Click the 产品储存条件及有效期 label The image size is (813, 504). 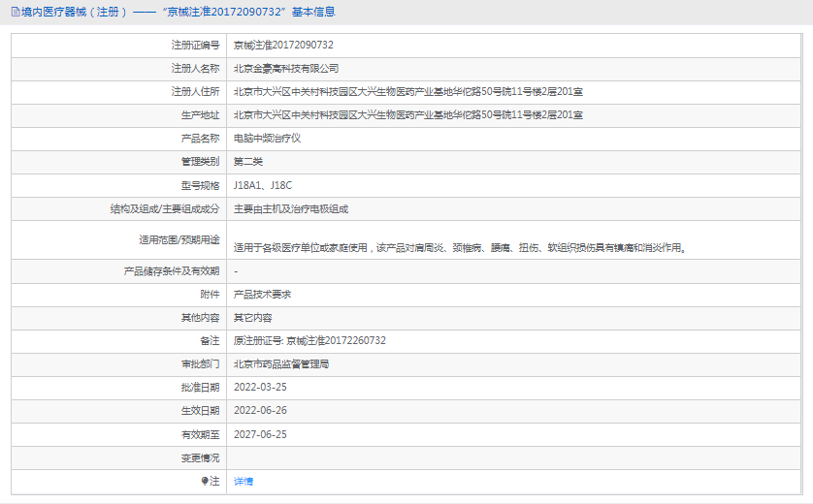(172, 271)
